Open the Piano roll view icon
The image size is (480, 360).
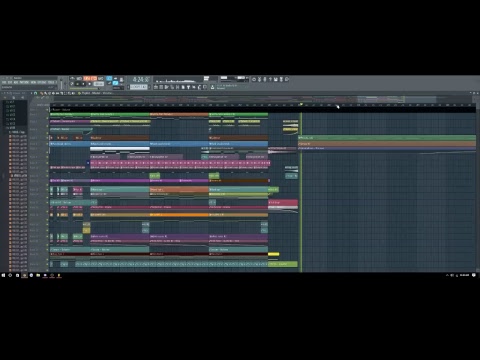click(x=161, y=87)
